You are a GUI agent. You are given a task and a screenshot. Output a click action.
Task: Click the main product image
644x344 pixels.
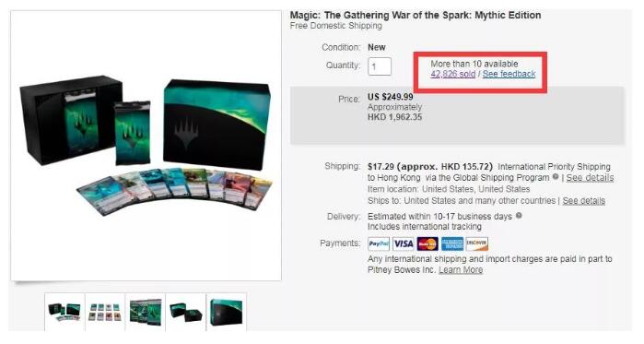(146, 146)
